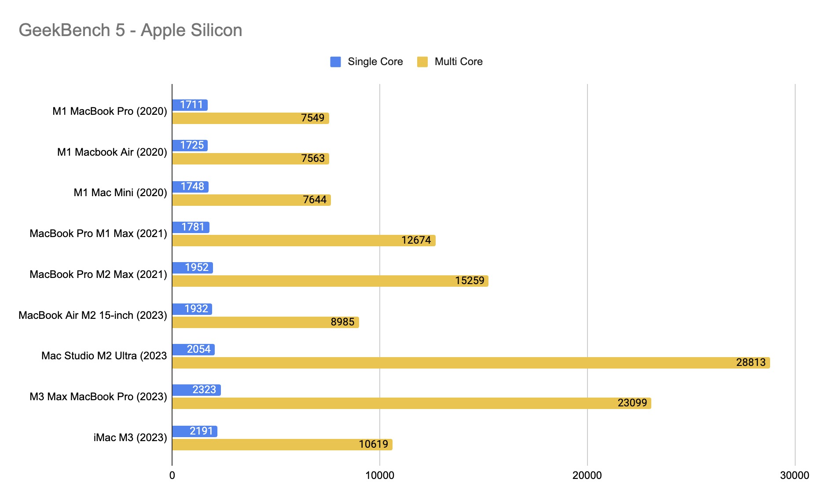815x504 pixels.
Task: Click the Mac Studio M2 Ultra axis label
Action: pyautogui.click(x=104, y=356)
